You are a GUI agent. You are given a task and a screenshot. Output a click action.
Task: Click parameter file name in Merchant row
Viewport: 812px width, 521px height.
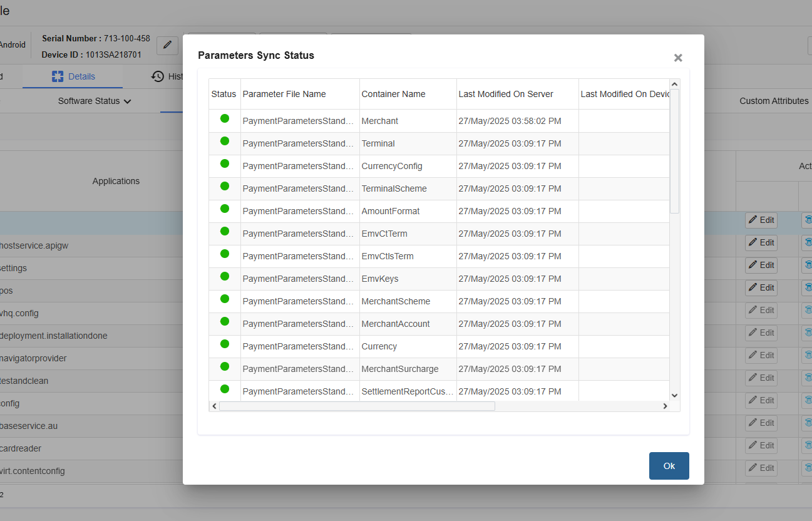tap(298, 121)
